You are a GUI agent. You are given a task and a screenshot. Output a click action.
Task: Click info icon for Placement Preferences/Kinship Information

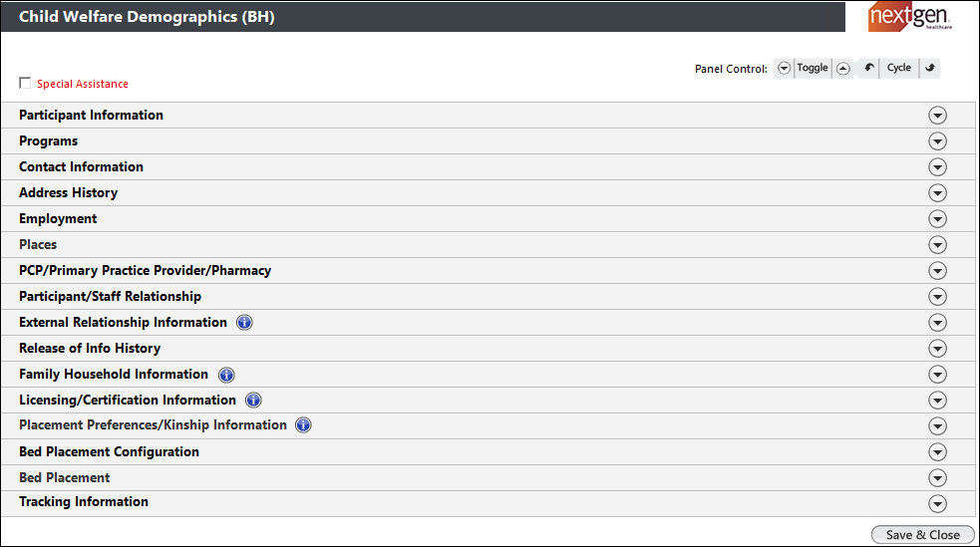point(303,425)
